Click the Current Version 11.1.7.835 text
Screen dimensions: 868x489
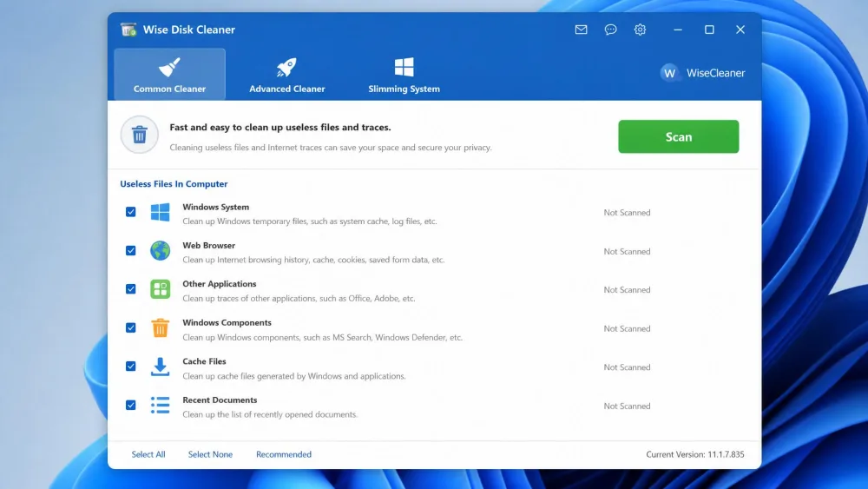pyautogui.click(x=694, y=454)
